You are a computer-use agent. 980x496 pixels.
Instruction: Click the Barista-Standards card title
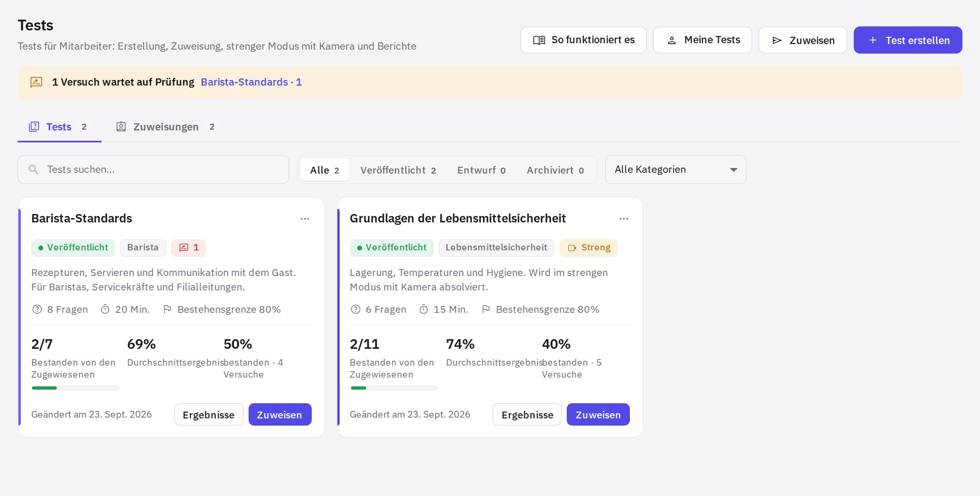click(82, 218)
